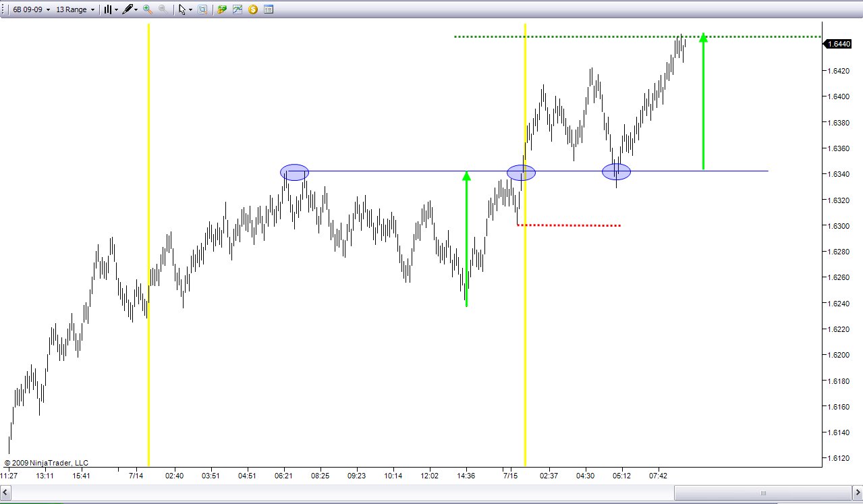Image resolution: width=863 pixels, height=504 pixels.
Task: Click the zoom in magnifier icon
Action: (x=148, y=9)
